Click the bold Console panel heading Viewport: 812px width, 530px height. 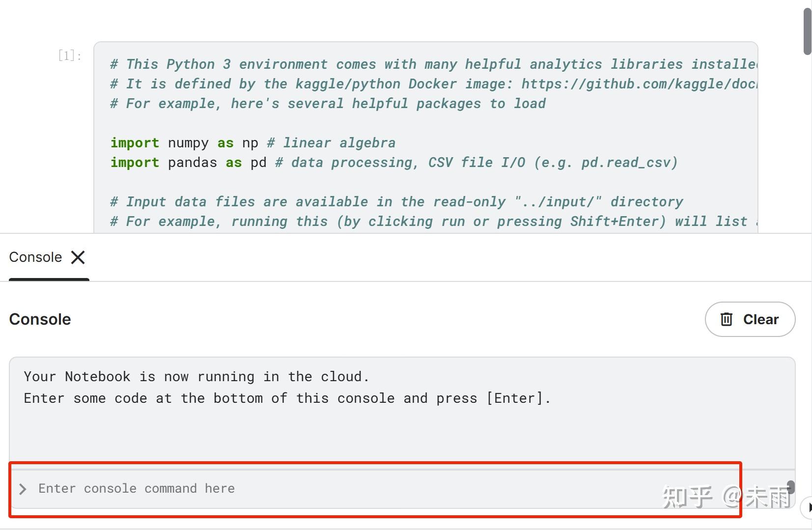[40, 319]
